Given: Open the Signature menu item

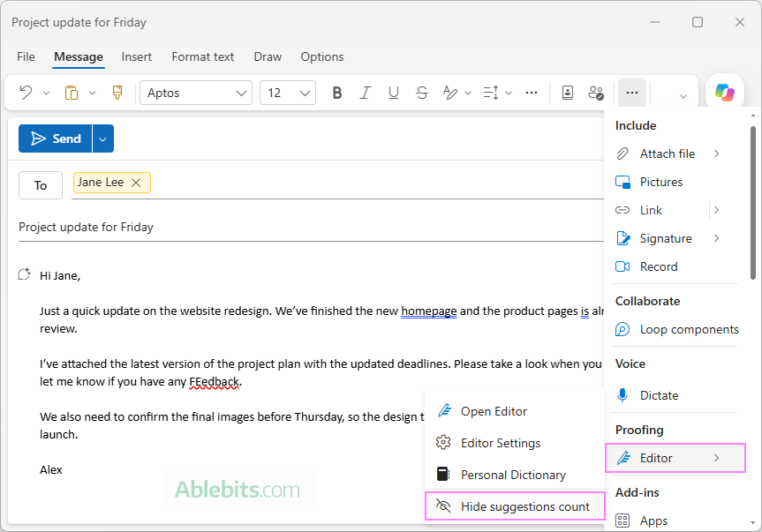Looking at the screenshot, I should pyautogui.click(x=665, y=238).
